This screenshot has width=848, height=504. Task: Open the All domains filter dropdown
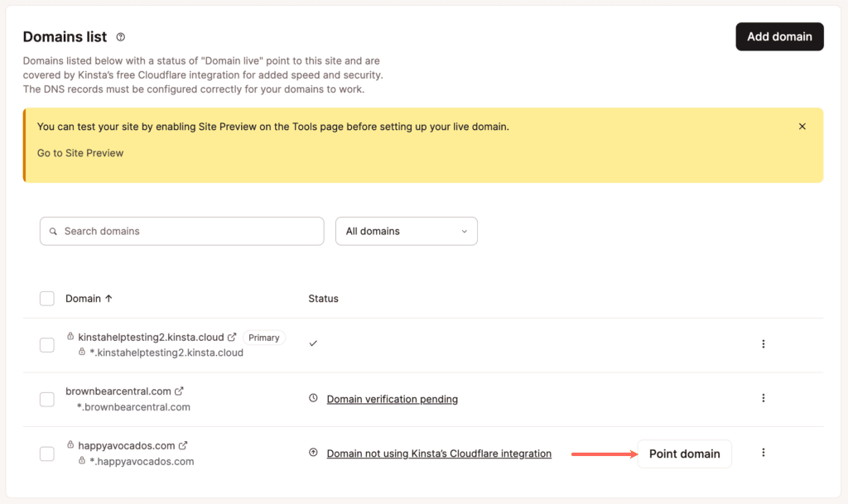406,231
